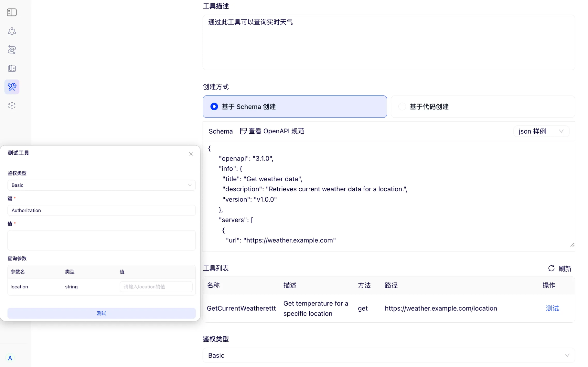This screenshot has height=367, width=588.
Task: Click the location value input field
Action: point(156,287)
